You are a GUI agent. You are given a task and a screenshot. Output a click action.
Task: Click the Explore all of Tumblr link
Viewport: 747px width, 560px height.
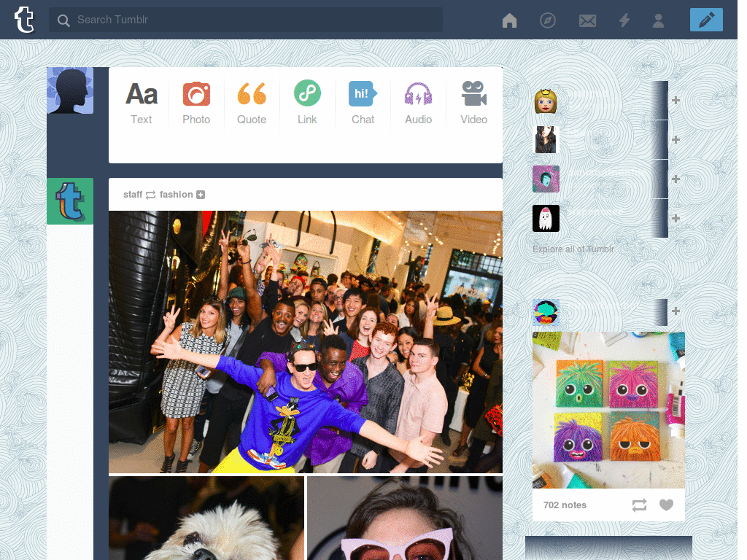(572, 249)
